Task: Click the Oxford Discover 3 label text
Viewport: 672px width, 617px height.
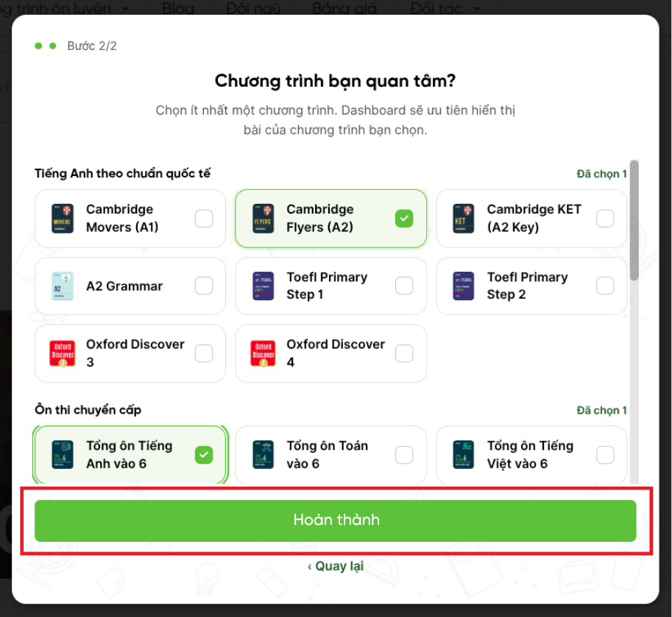Action: tap(135, 353)
